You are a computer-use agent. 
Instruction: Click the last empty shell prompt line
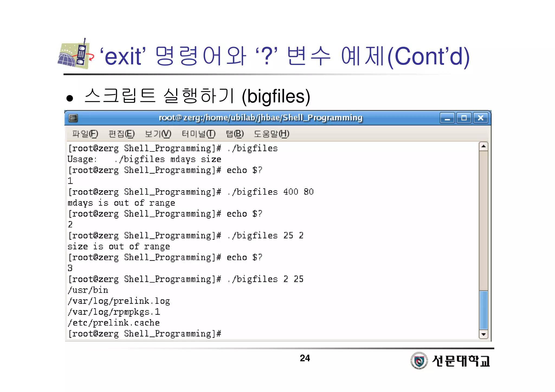point(145,334)
